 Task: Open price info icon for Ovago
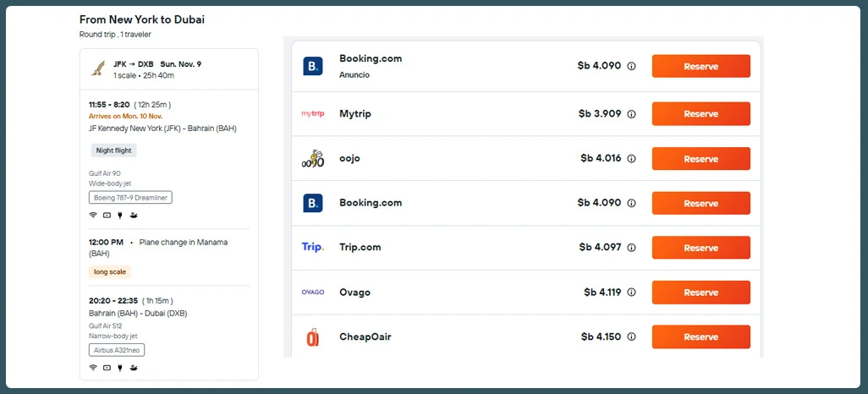coord(631,293)
